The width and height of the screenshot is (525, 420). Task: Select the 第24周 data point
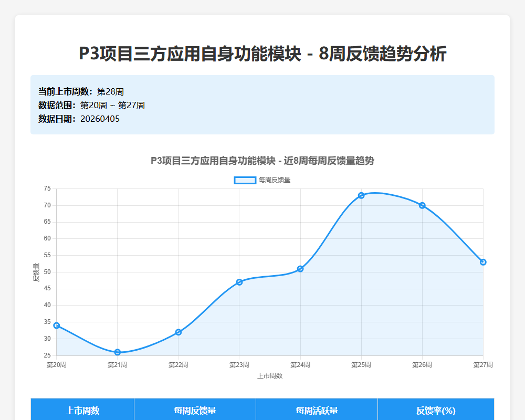[x=300, y=269]
